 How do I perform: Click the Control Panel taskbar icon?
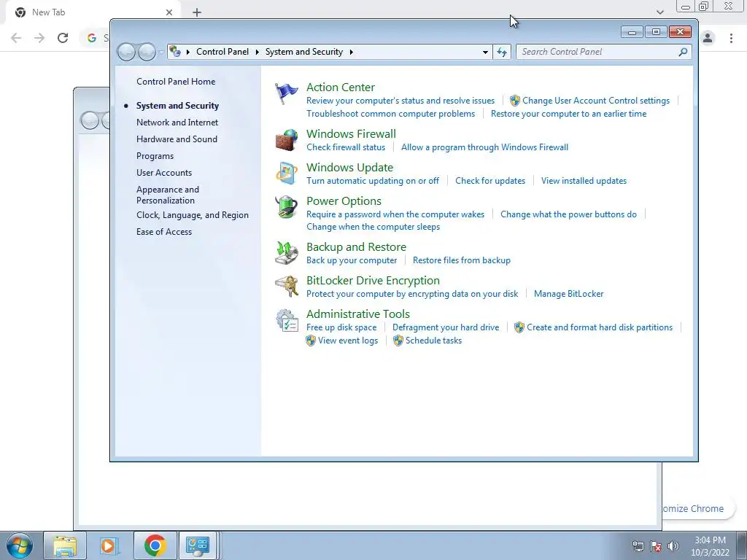coord(198,545)
